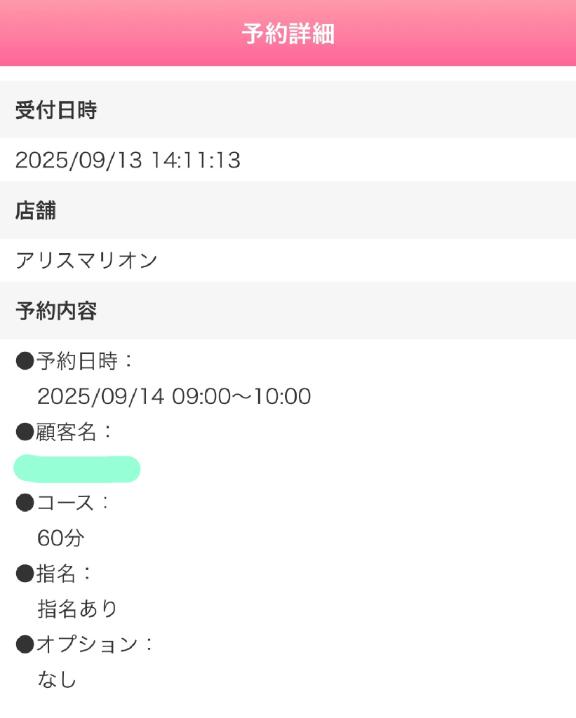
Task: Click the bullet icon beside 予約日時
Action: [25, 361]
